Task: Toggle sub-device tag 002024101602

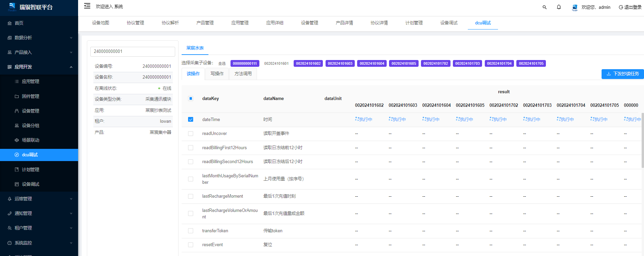Action: pyautogui.click(x=308, y=63)
